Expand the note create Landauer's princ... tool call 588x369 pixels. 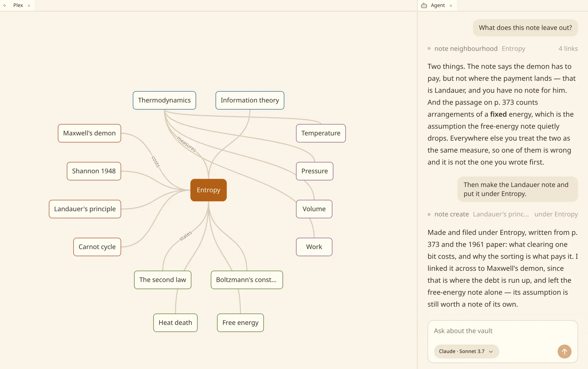[502, 214]
